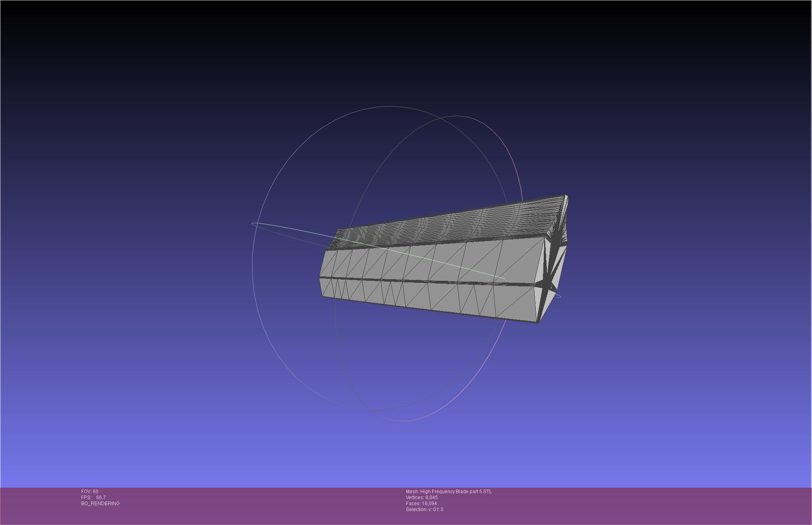Click the BO_RENDERING status text
The height and width of the screenshot is (525, 812).
pyautogui.click(x=100, y=504)
